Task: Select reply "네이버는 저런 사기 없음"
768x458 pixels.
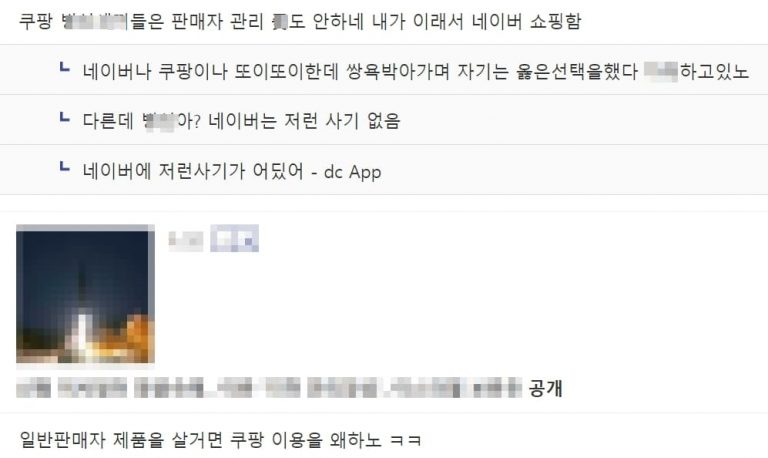Action: click(304, 121)
